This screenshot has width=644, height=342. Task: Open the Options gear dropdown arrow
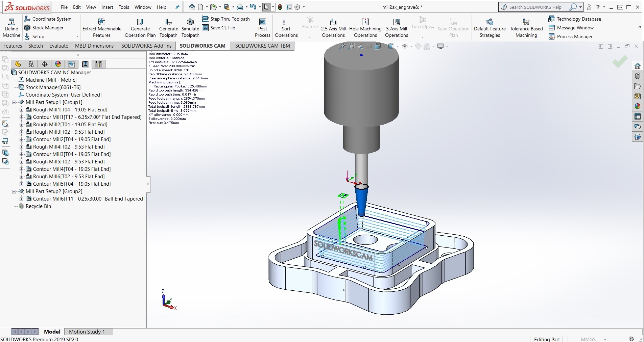coord(304,7)
